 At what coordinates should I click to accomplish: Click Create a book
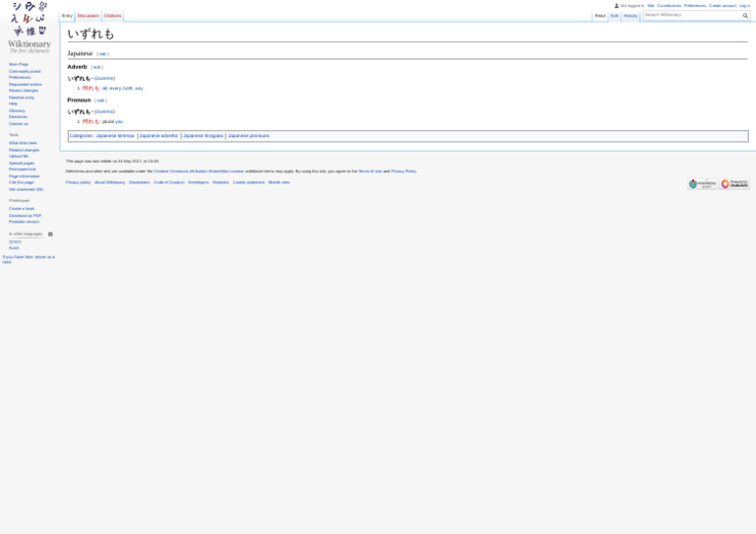pyautogui.click(x=22, y=209)
